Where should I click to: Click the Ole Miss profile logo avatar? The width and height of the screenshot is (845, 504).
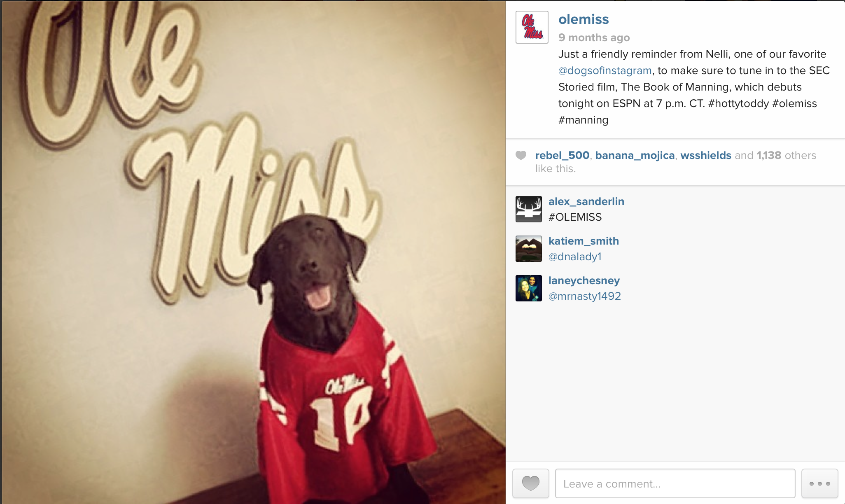tap(532, 27)
